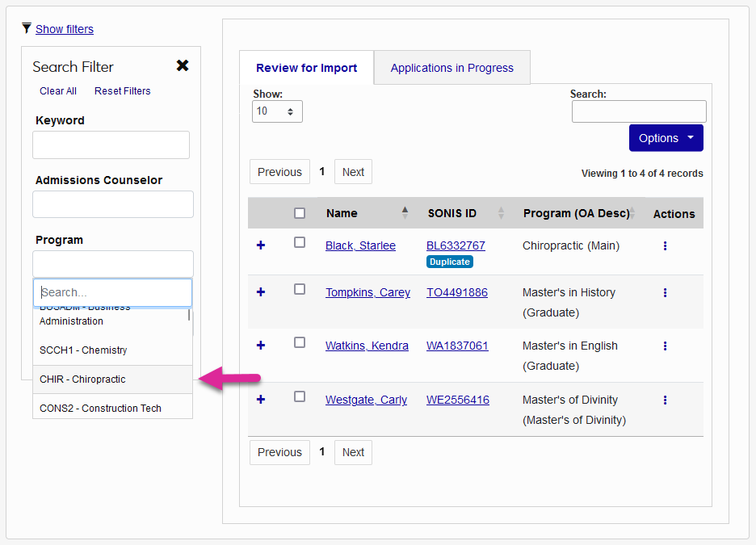Open the Options dropdown

666,138
